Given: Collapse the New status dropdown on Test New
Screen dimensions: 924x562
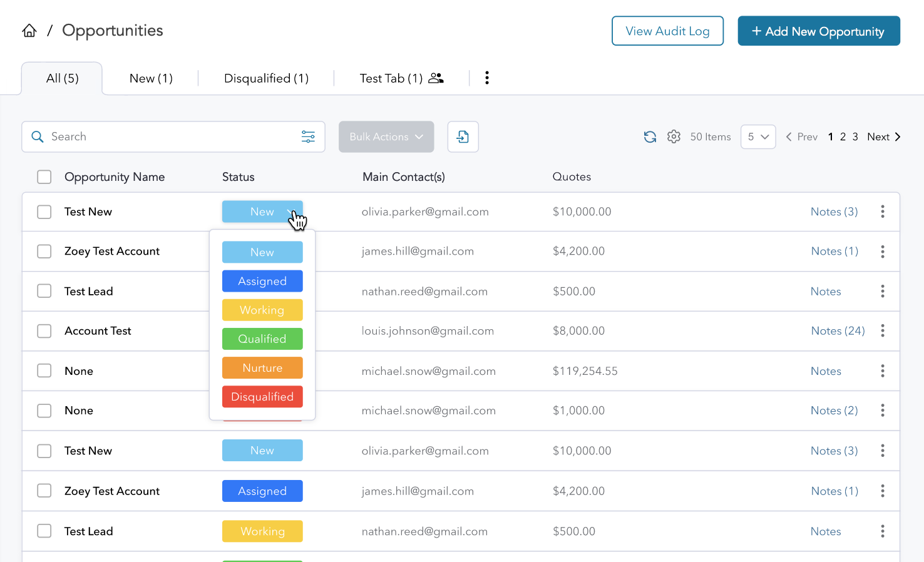Looking at the screenshot, I should [262, 212].
